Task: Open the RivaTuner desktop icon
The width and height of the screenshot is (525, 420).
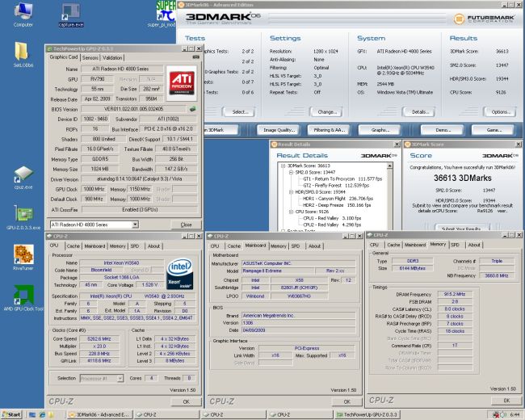Action: click(x=23, y=257)
